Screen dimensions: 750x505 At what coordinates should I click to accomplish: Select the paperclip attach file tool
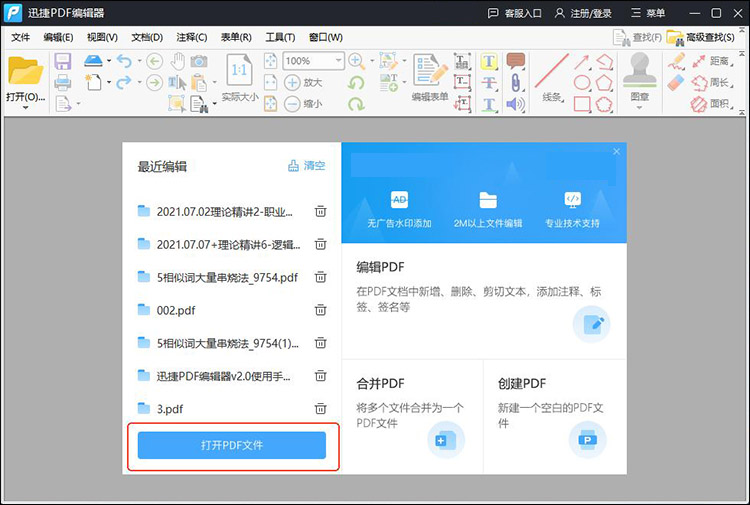tap(516, 83)
